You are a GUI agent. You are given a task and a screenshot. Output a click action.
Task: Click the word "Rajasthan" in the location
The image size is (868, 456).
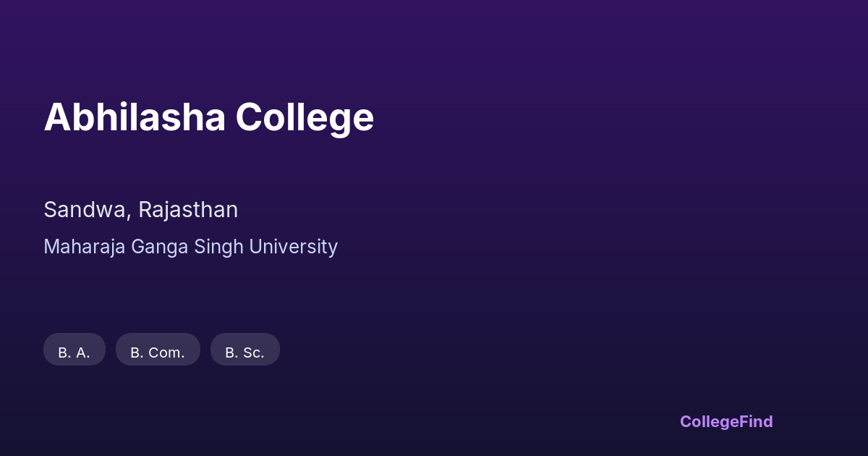[188, 210]
